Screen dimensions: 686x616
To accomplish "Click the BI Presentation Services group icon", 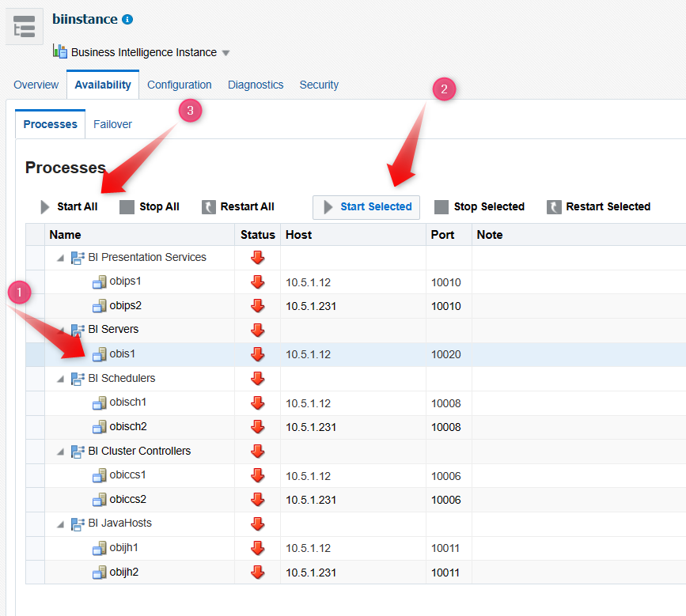I will pyautogui.click(x=78, y=258).
